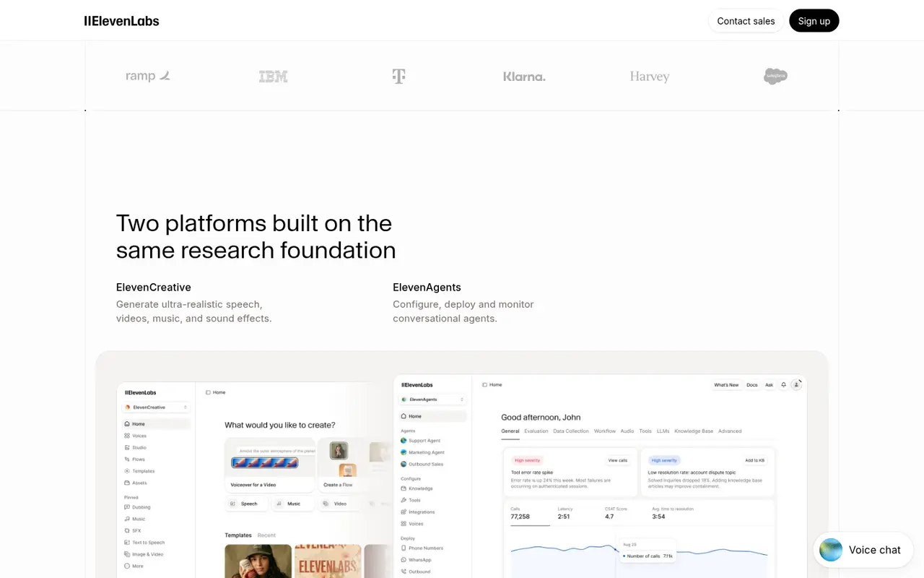Switch to the Recent tab beside Templates
Viewport: 924px width, 578px height.
(x=266, y=535)
